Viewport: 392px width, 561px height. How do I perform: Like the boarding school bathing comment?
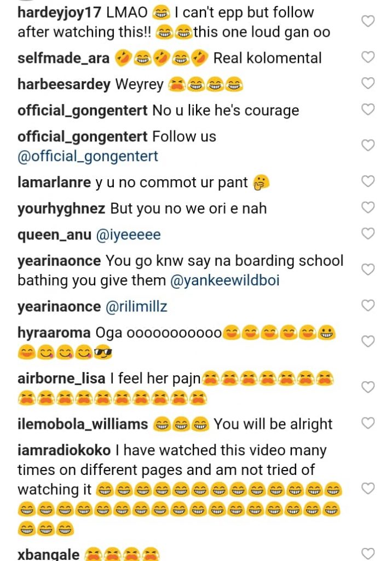click(x=368, y=270)
